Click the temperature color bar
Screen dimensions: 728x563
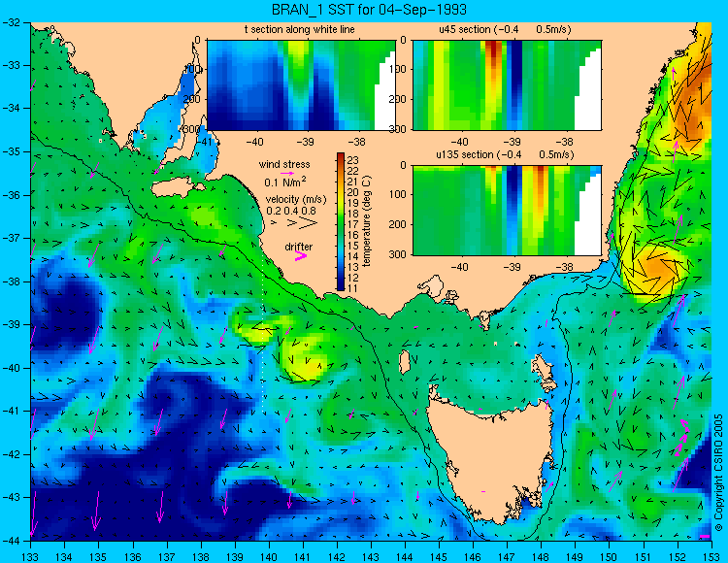pos(341,222)
